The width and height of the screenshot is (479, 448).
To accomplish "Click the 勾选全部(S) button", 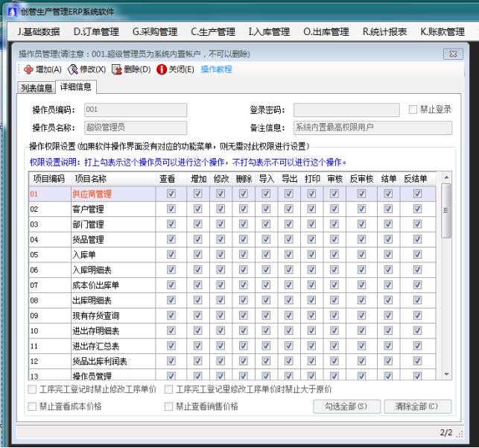I will coord(346,406).
